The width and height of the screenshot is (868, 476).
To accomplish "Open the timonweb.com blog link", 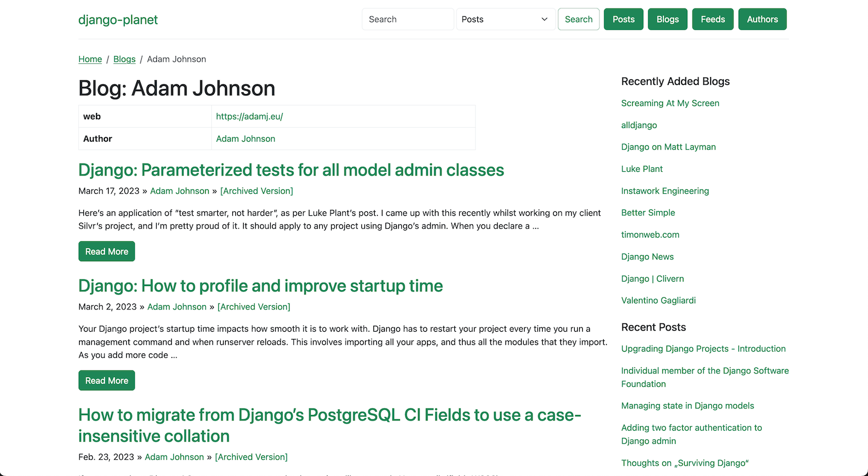I will pyautogui.click(x=650, y=235).
